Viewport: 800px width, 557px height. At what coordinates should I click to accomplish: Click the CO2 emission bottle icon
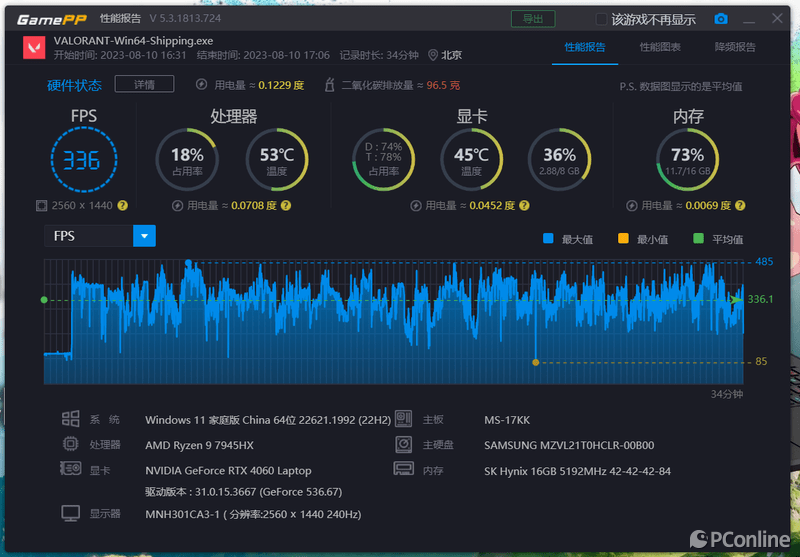pos(330,85)
